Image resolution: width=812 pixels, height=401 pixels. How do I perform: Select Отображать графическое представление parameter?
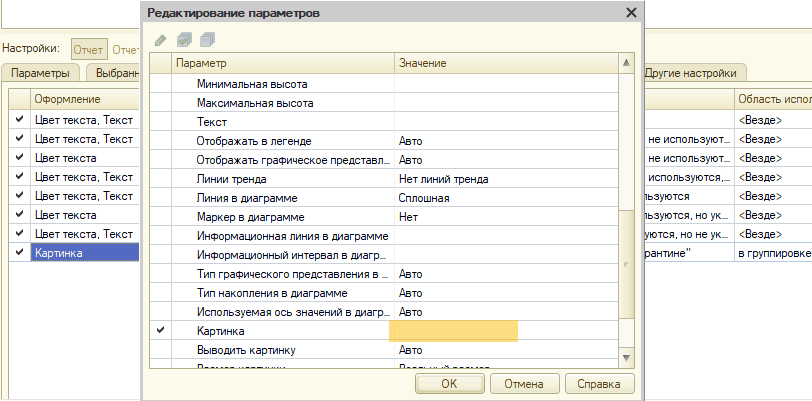click(293, 160)
